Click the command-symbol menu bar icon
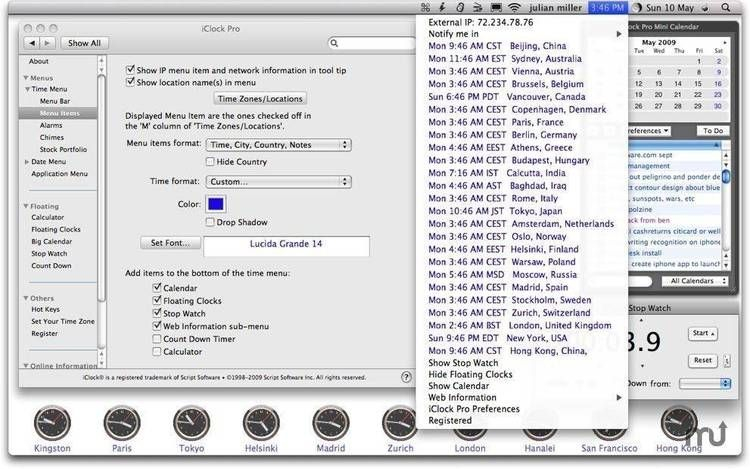 tap(425, 7)
